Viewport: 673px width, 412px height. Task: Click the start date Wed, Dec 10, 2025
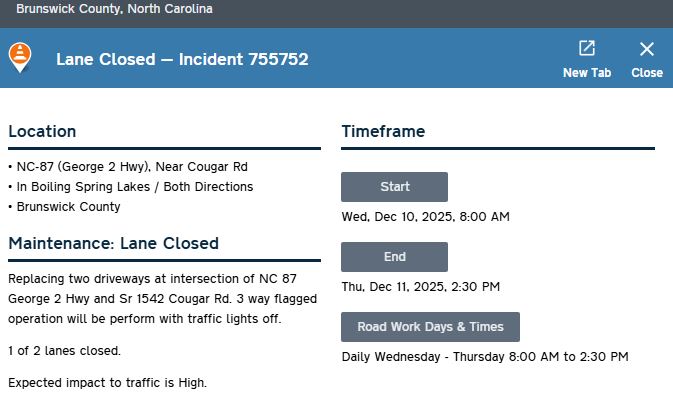(x=425, y=217)
